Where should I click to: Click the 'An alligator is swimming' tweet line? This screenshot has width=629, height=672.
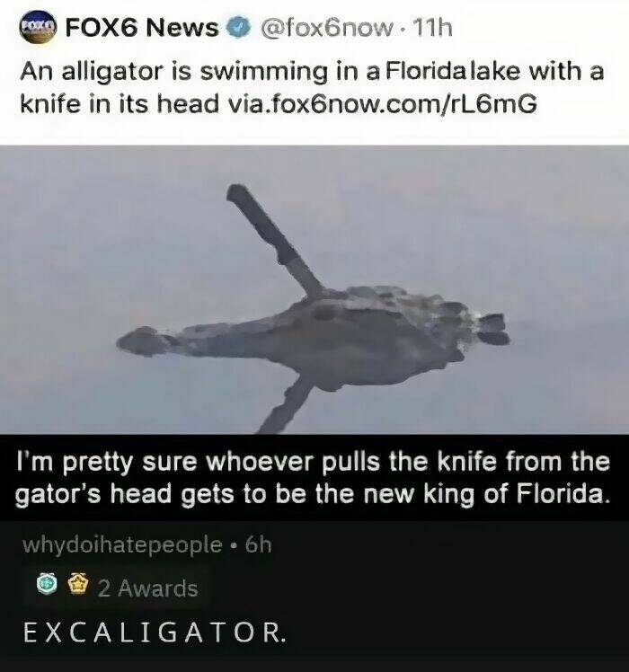(312, 71)
